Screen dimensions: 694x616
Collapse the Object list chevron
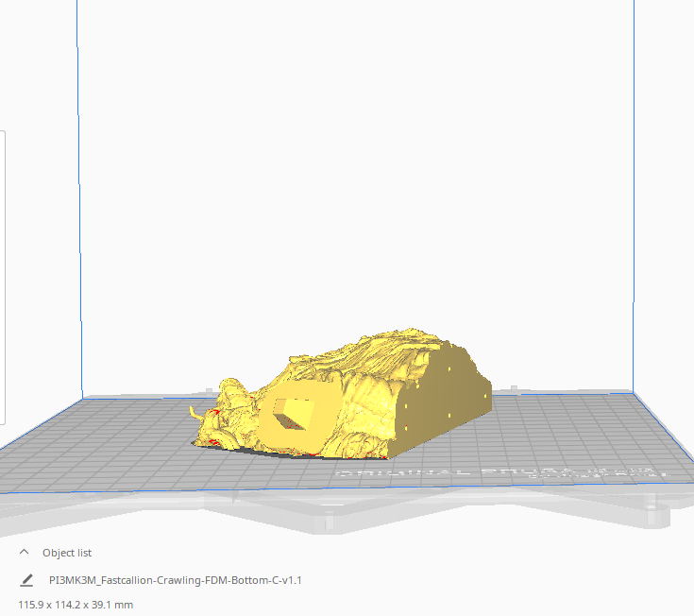point(24,552)
